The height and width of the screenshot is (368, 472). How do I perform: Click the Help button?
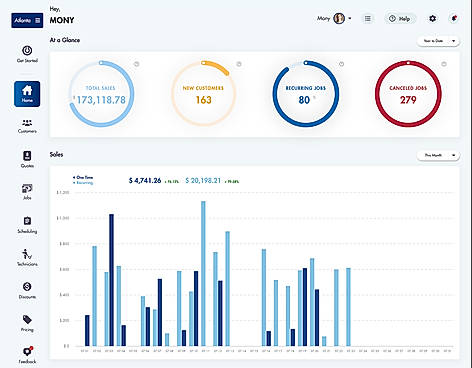(400, 19)
